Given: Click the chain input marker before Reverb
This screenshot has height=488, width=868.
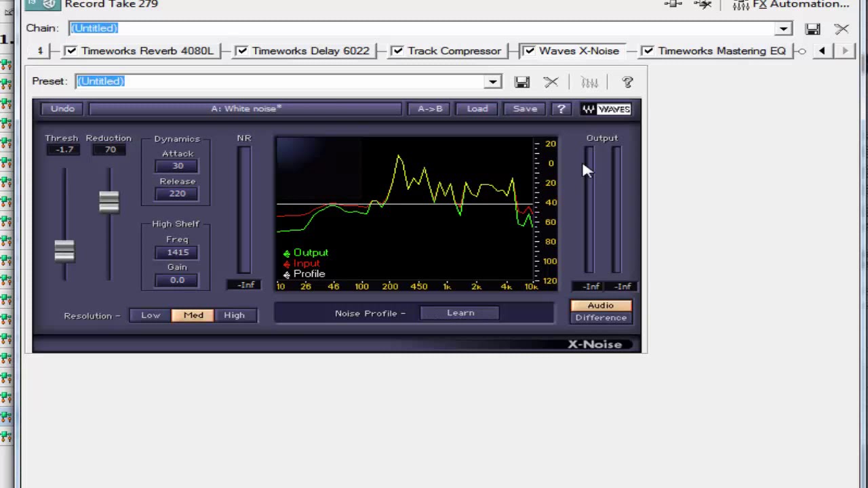Looking at the screenshot, I should [x=40, y=51].
